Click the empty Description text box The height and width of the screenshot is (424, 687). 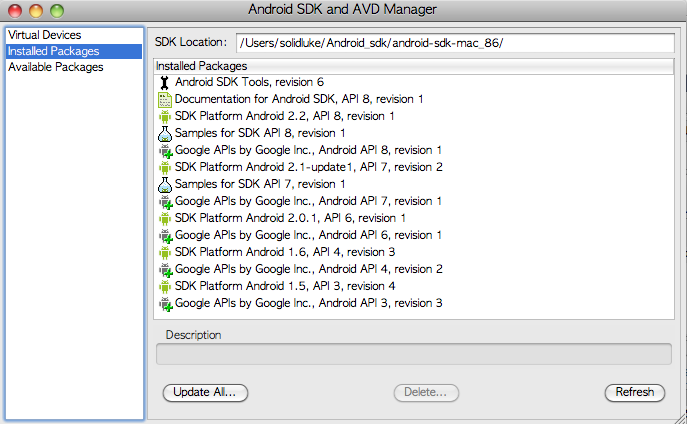click(x=414, y=354)
